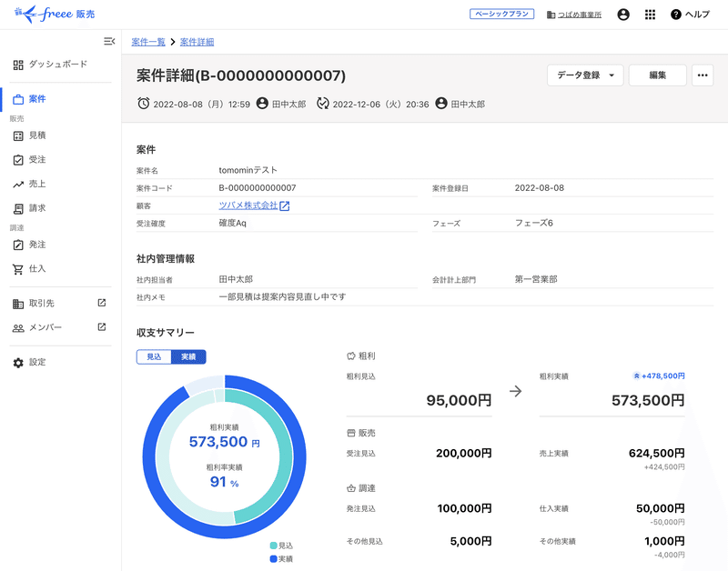The width and height of the screenshot is (728, 571).
Task: Click the 売上 trend line icon
Action: click(18, 185)
